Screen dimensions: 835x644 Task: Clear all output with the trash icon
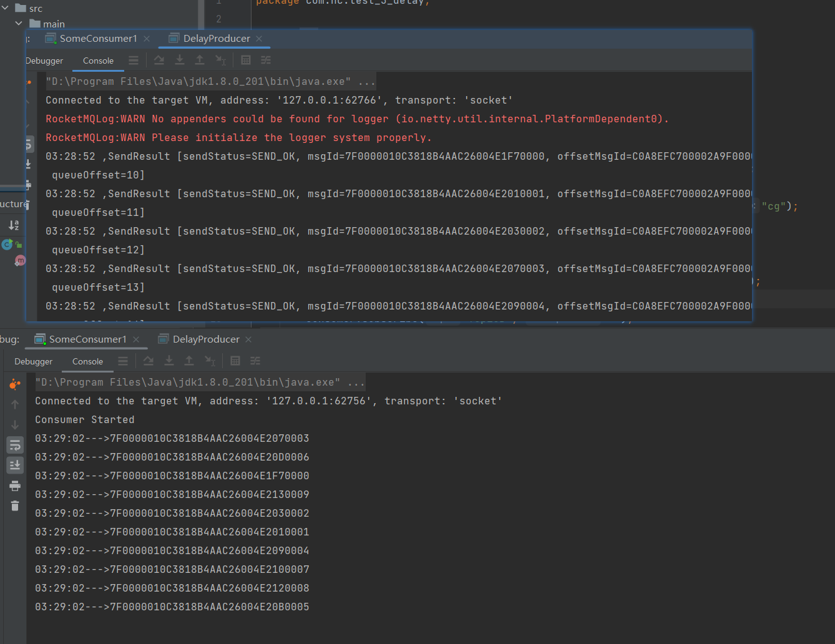coord(15,505)
